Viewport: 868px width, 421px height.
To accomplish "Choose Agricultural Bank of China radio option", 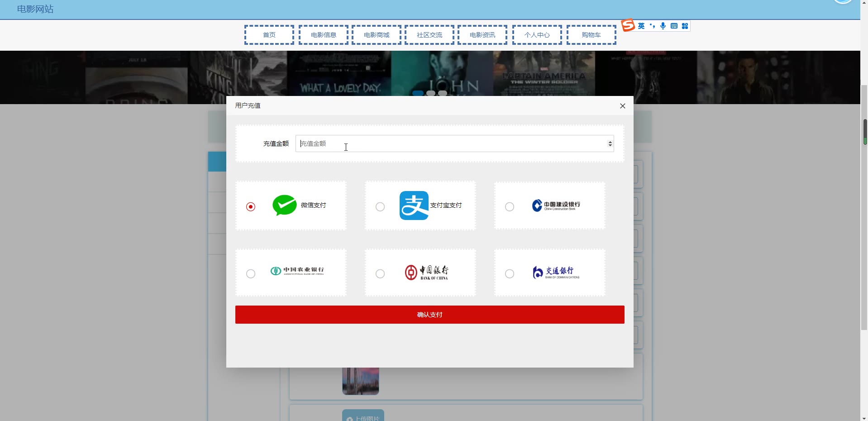I will pyautogui.click(x=251, y=273).
